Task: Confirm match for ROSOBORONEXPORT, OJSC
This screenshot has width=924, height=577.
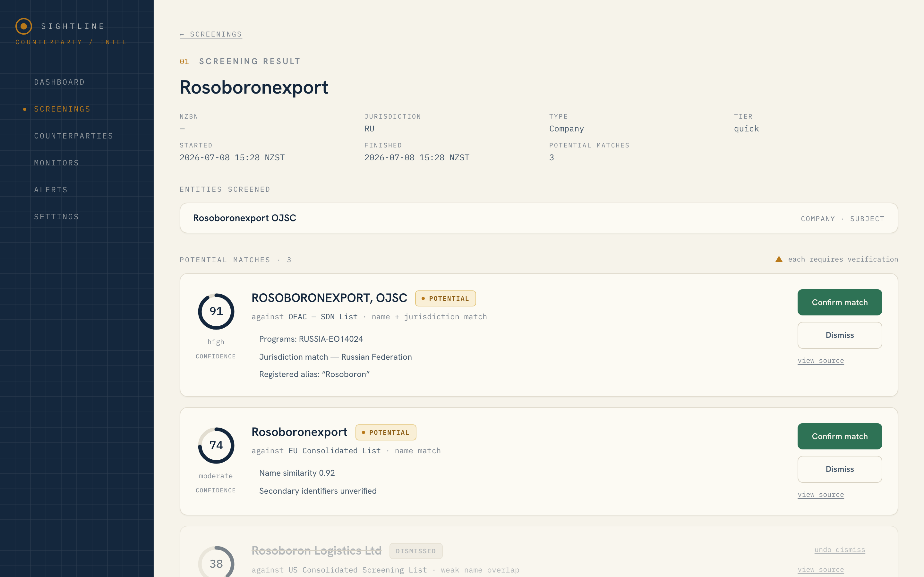Action: click(840, 302)
